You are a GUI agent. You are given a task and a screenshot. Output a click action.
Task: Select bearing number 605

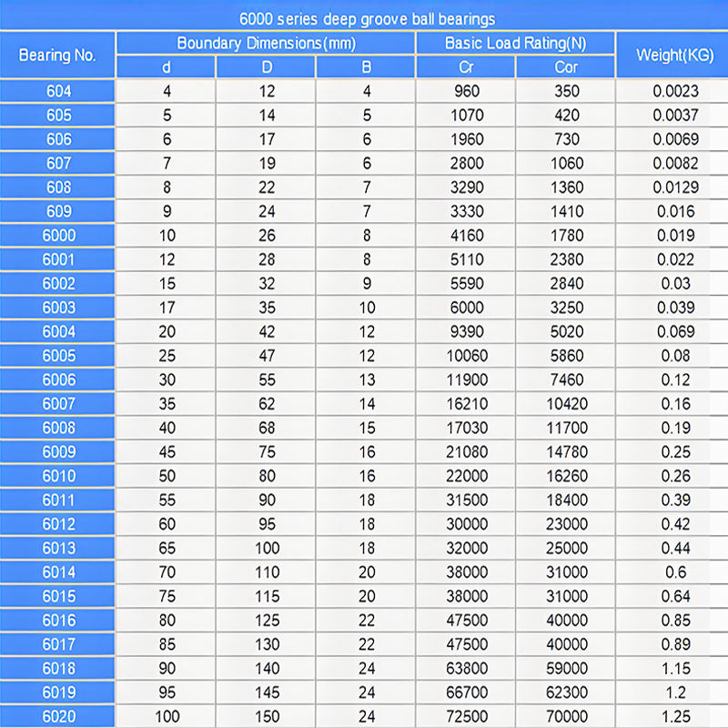click(58, 116)
